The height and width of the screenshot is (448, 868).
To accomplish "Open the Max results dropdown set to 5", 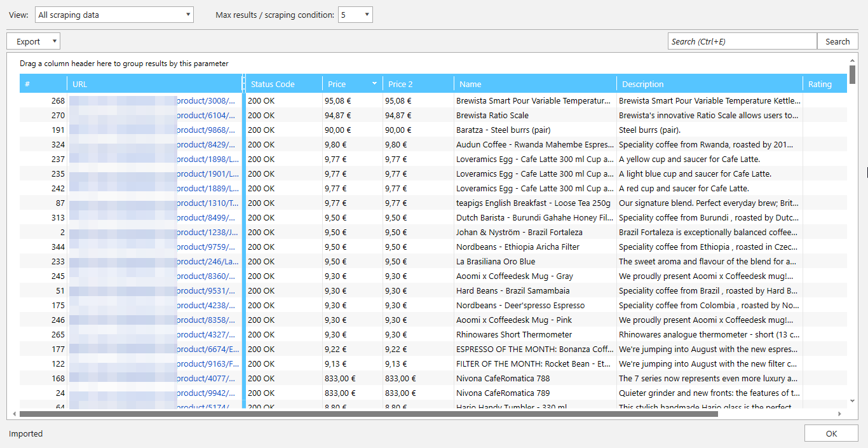I will click(x=355, y=15).
